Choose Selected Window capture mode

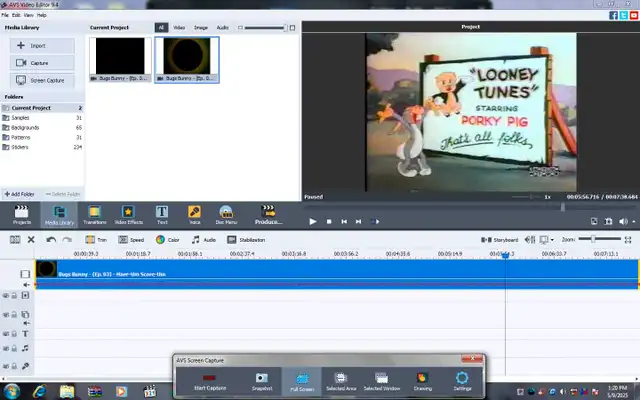(x=382, y=382)
